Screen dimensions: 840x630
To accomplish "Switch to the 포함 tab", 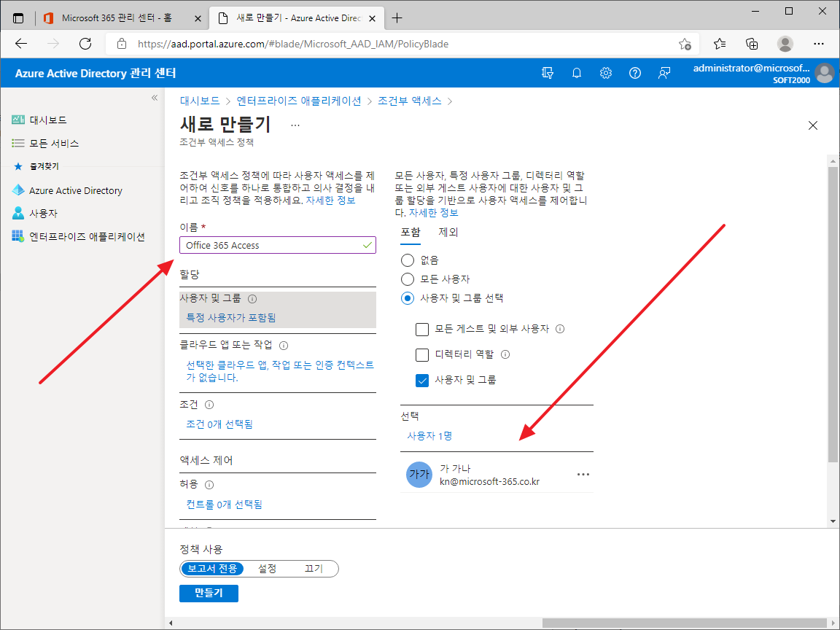I will tap(411, 232).
